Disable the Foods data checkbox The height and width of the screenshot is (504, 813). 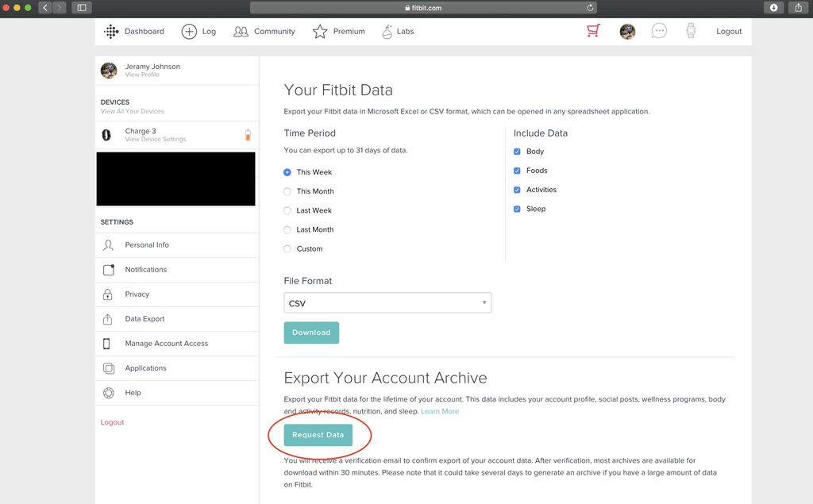pyautogui.click(x=517, y=171)
